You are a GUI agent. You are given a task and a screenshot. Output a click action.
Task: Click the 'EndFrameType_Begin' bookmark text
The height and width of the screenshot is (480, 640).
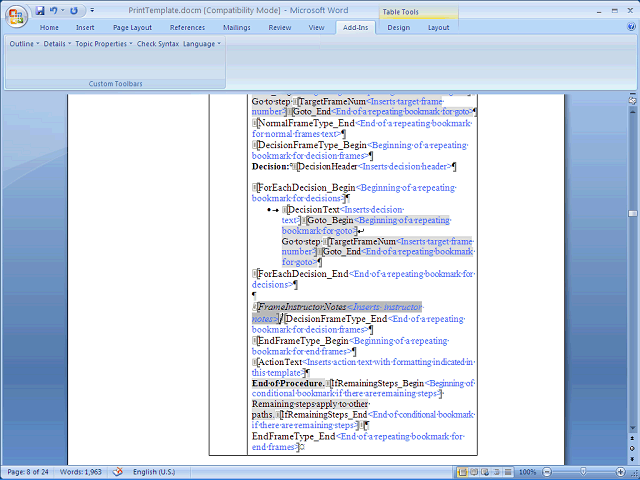[303, 341]
